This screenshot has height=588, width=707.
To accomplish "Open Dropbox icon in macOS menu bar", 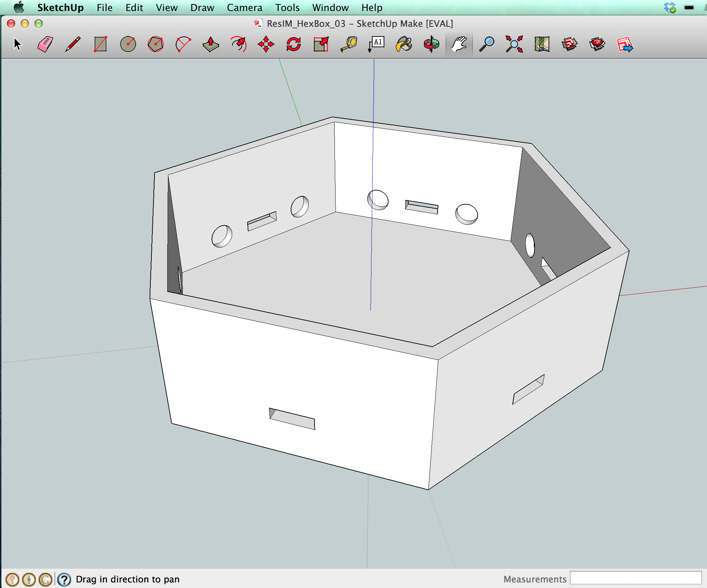I will [669, 8].
